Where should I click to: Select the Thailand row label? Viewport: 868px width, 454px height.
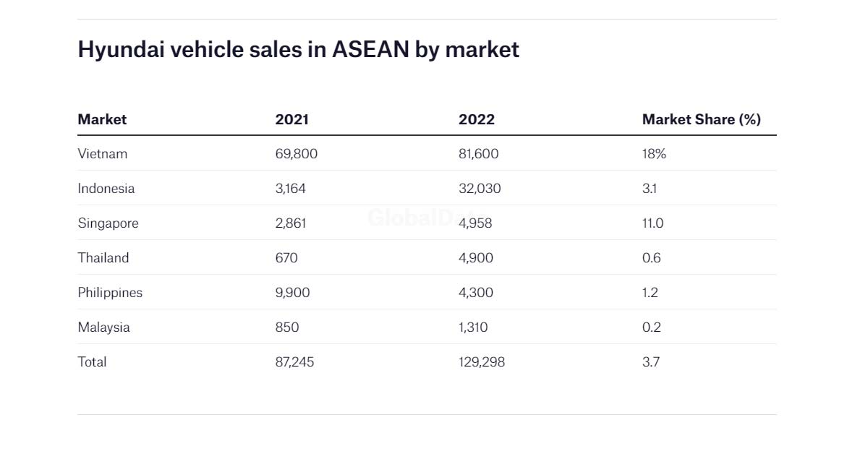click(103, 258)
